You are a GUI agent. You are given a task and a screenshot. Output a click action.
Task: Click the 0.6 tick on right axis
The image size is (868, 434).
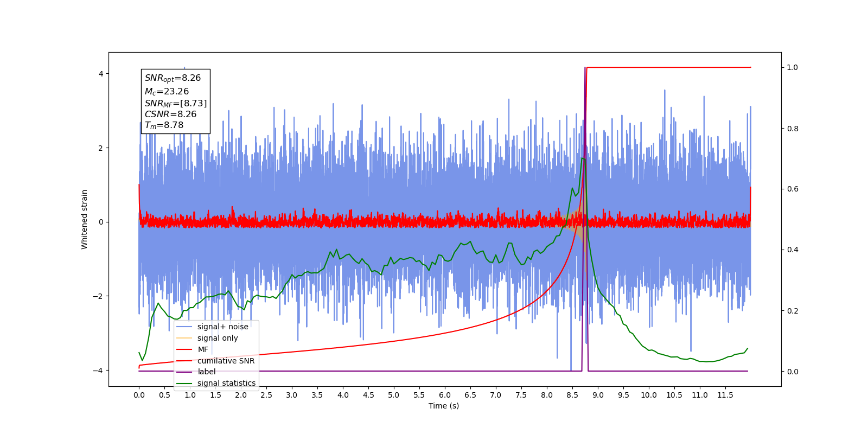[793, 189]
